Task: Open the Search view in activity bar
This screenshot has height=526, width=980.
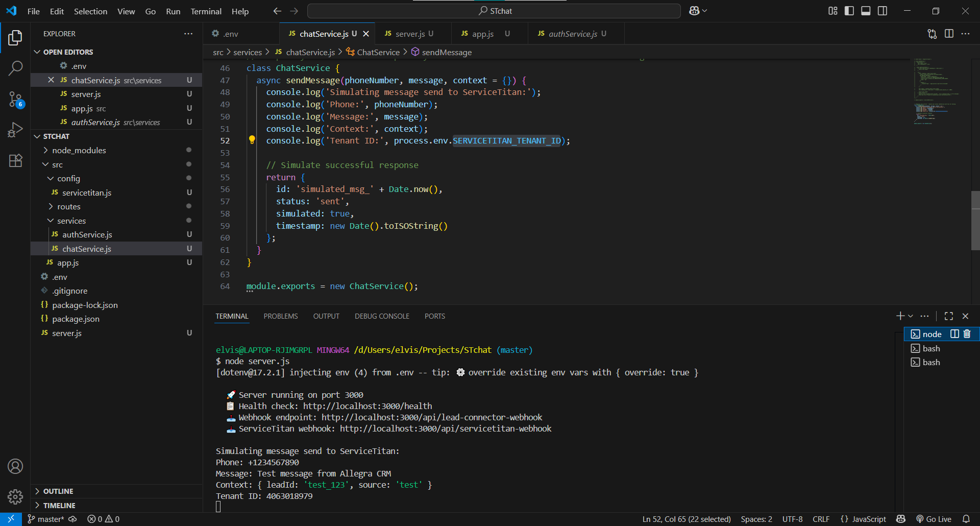Action: point(15,68)
